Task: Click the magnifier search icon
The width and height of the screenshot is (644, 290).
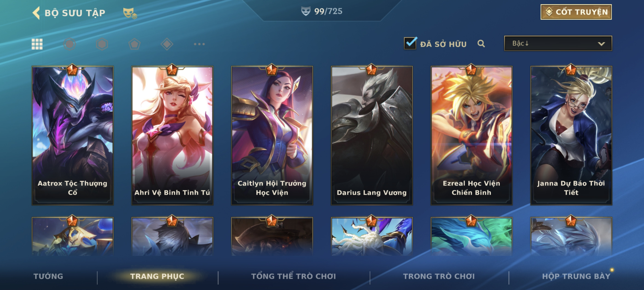Action: 481,43
